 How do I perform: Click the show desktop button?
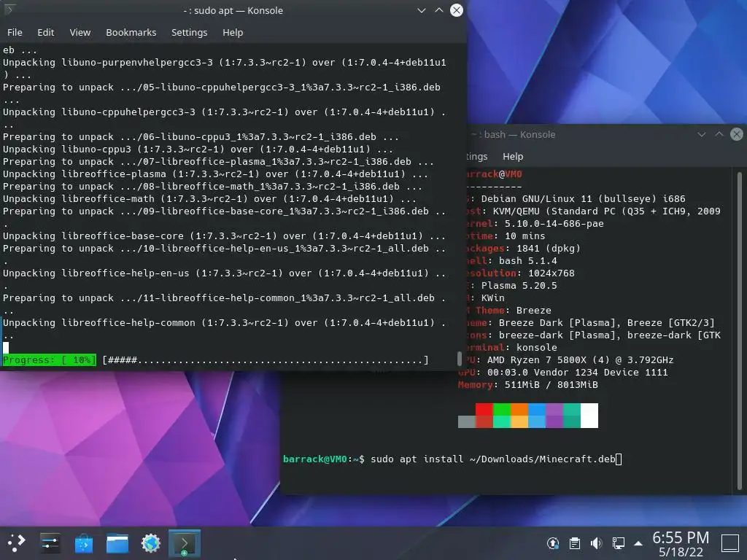point(729,542)
